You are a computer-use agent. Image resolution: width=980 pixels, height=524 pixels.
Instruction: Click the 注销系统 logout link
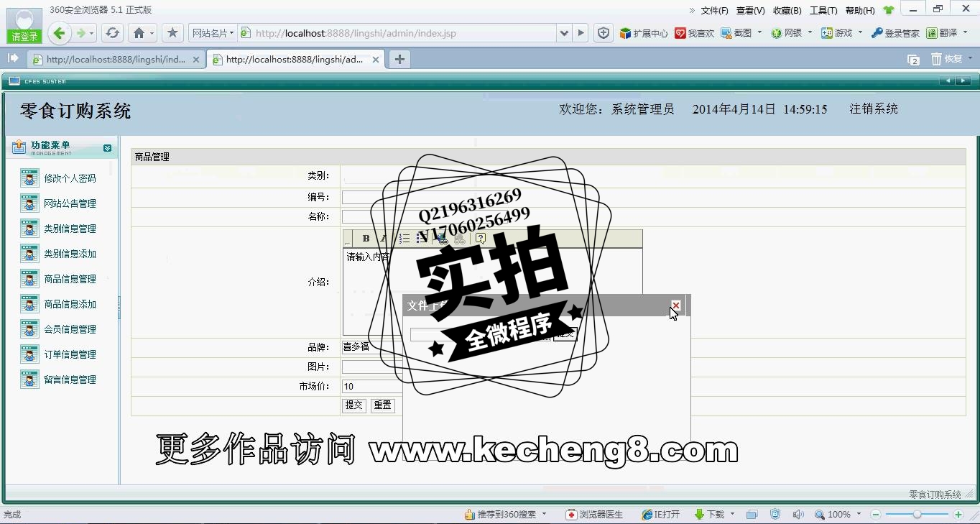click(874, 109)
